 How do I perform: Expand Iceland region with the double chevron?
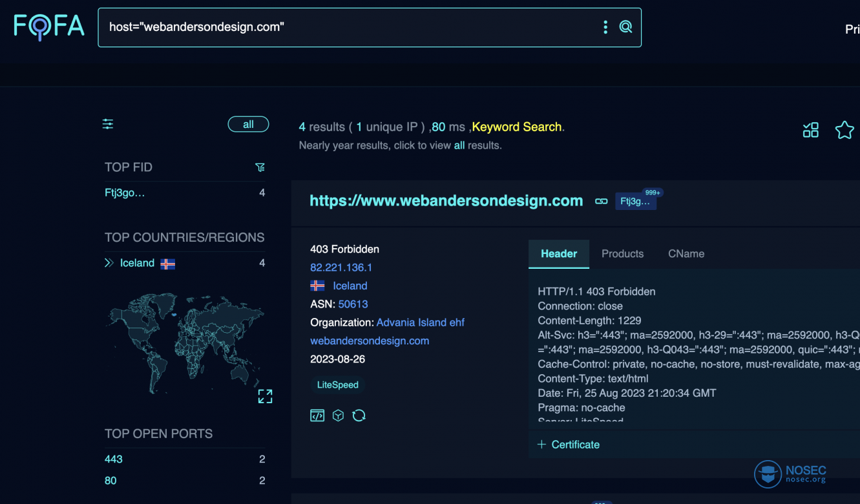109,263
